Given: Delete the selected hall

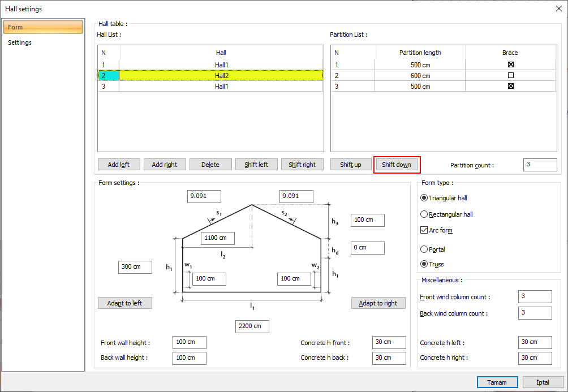Looking at the screenshot, I should 210,165.
